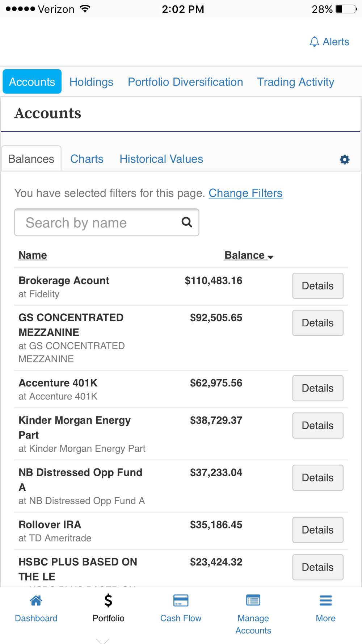Tap the search magnifier icon
The image size is (362, 644).
pos(186,222)
